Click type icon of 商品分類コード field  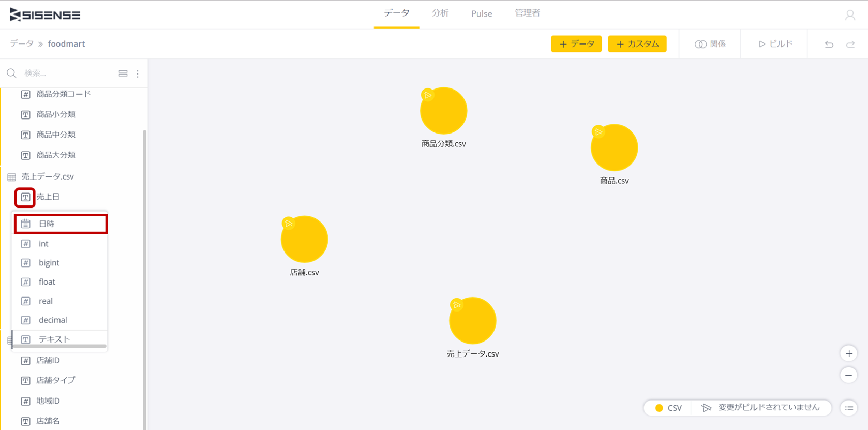click(25, 94)
